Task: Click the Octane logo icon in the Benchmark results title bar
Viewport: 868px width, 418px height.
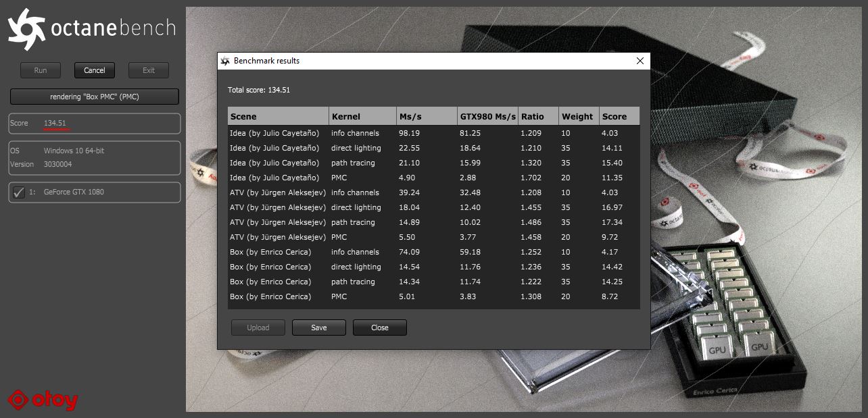Action: click(225, 61)
